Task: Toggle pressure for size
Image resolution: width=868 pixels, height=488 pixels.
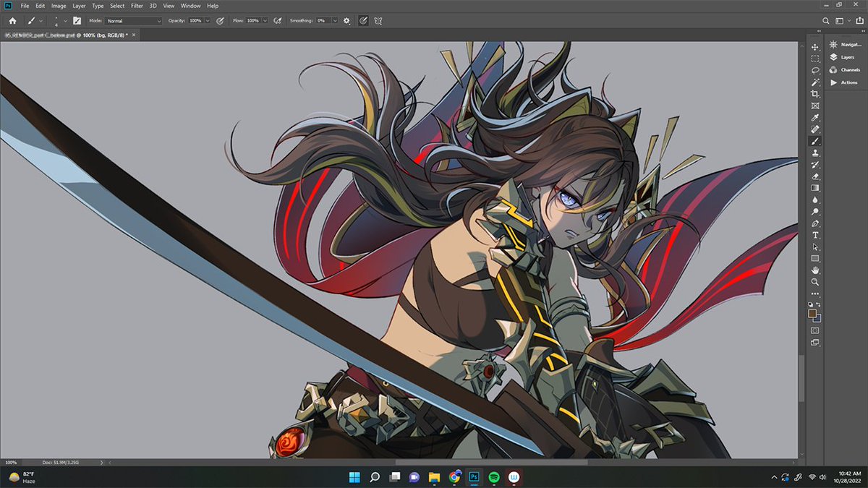Action: point(362,21)
